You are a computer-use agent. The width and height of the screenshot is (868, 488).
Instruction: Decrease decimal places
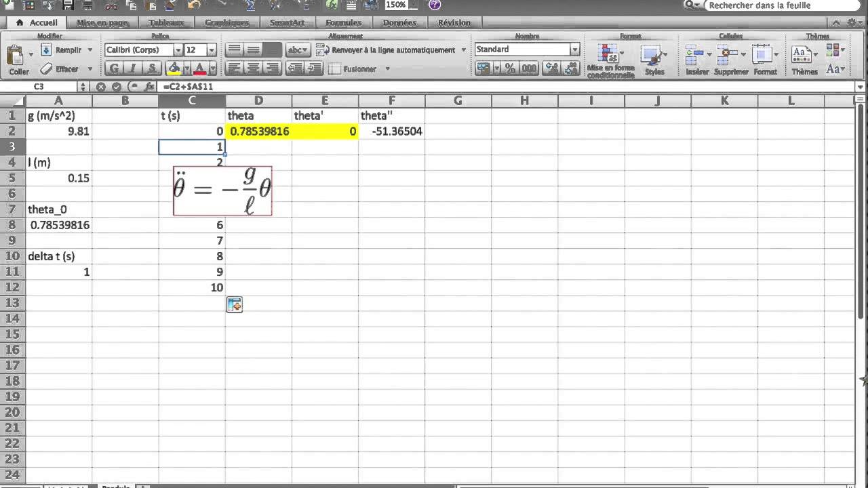coord(571,68)
